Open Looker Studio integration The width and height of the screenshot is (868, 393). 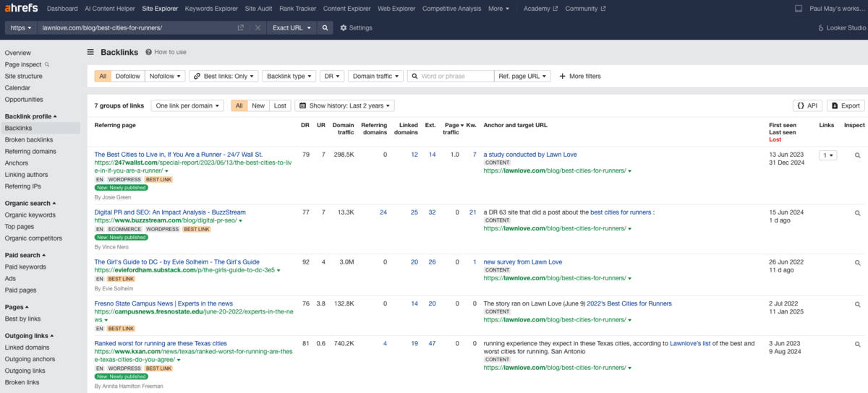(841, 27)
